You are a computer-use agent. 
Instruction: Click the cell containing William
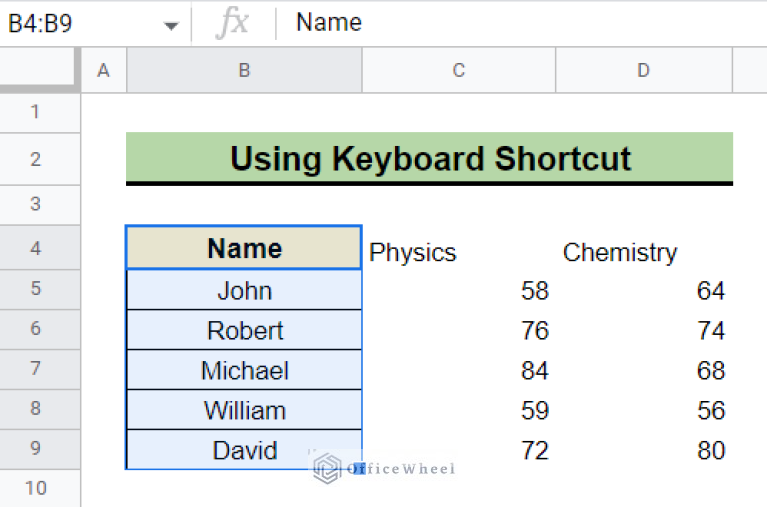coord(244,411)
